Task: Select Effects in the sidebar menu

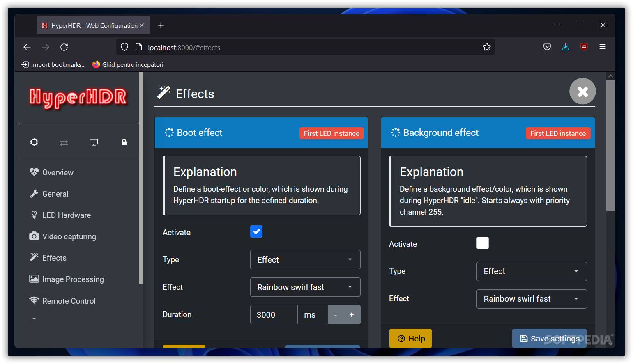Action: (54, 258)
